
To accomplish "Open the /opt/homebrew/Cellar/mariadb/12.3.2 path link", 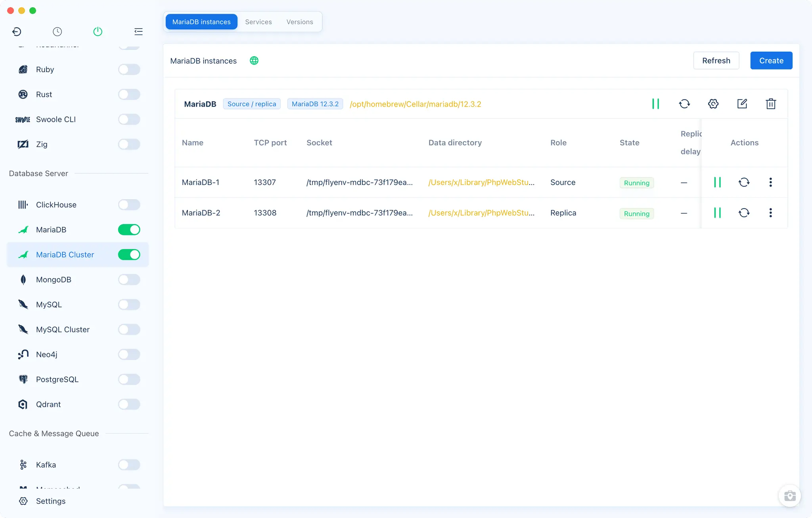I will click(x=416, y=104).
